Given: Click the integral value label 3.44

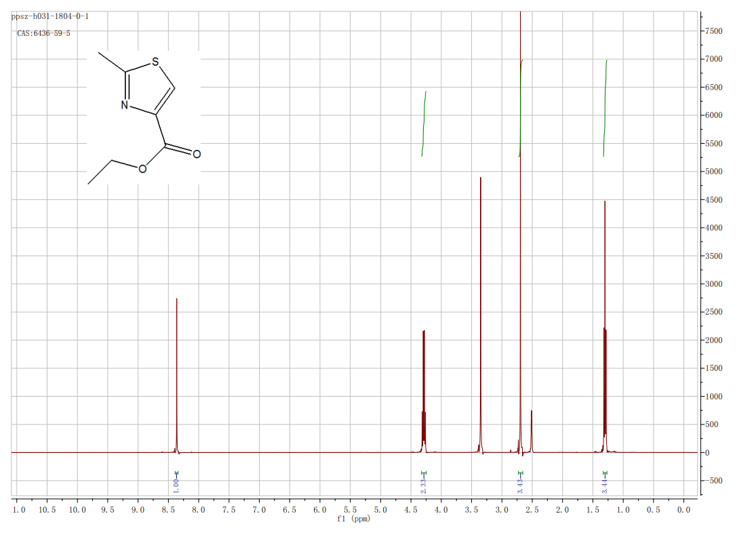Looking at the screenshot, I should 605,484.
